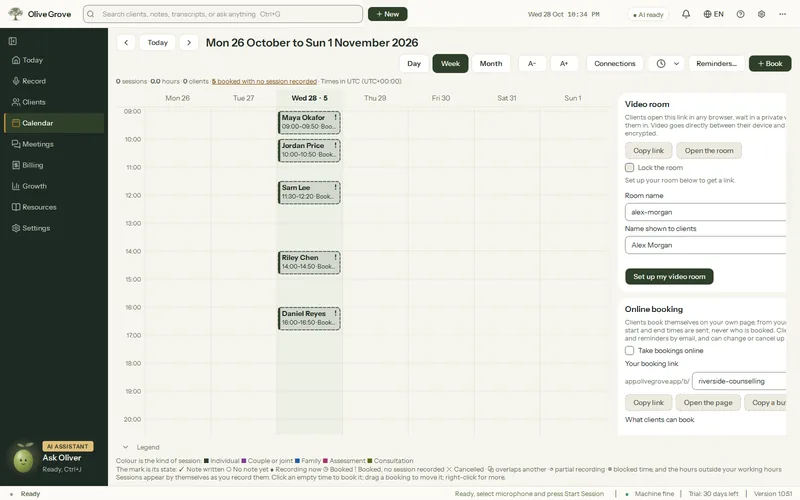The image size is (800, 500).
Task: Open Reminders settings
Action: coord(716,63)
